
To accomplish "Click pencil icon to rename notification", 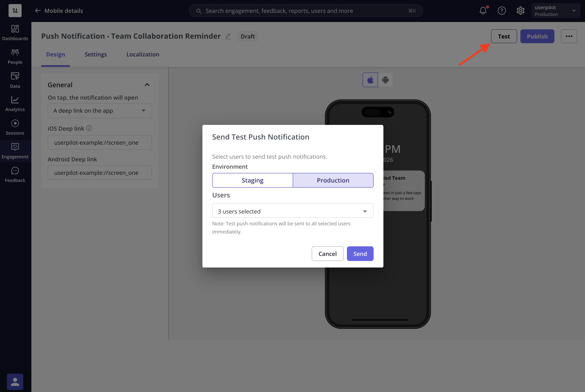I will point(228,36).
